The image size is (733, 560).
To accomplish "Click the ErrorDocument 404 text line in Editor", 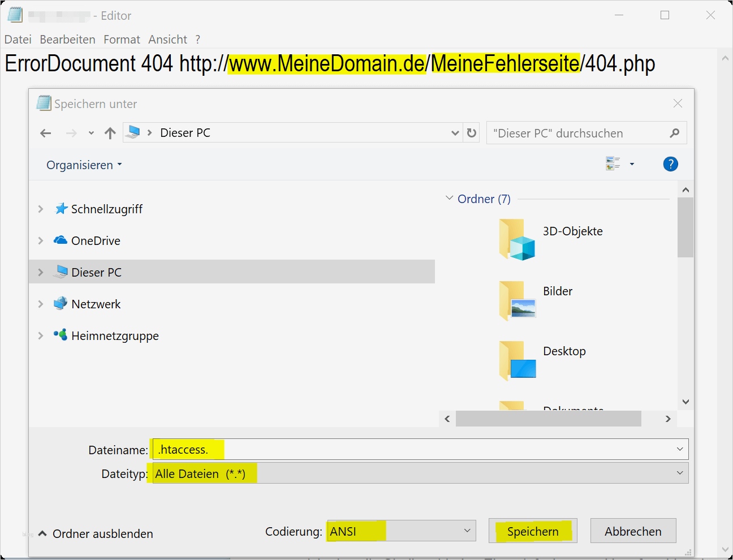I will 330,63.
